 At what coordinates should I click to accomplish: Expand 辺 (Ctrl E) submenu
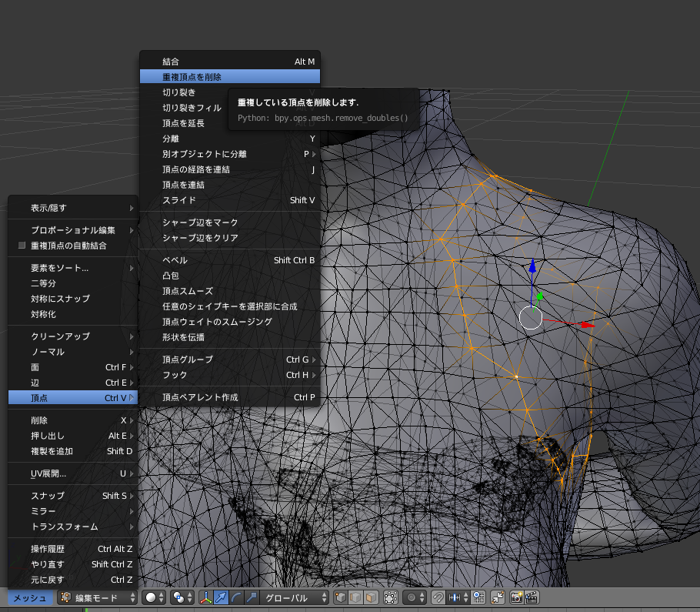coord(73,383)
